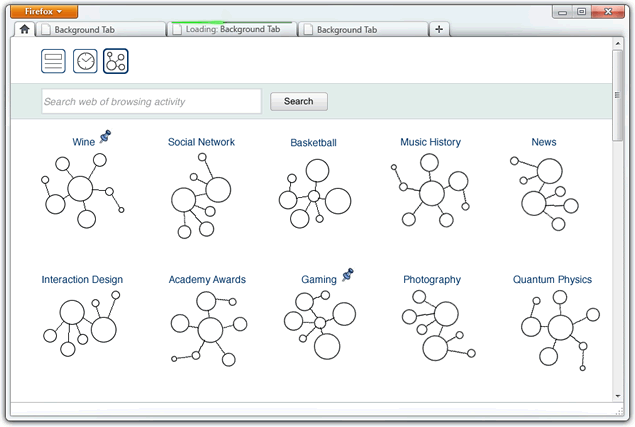Click the Photography cluster graph
The width and height of the screenshot is (635, 427).
pyautogui.click(x=434, y=330)
